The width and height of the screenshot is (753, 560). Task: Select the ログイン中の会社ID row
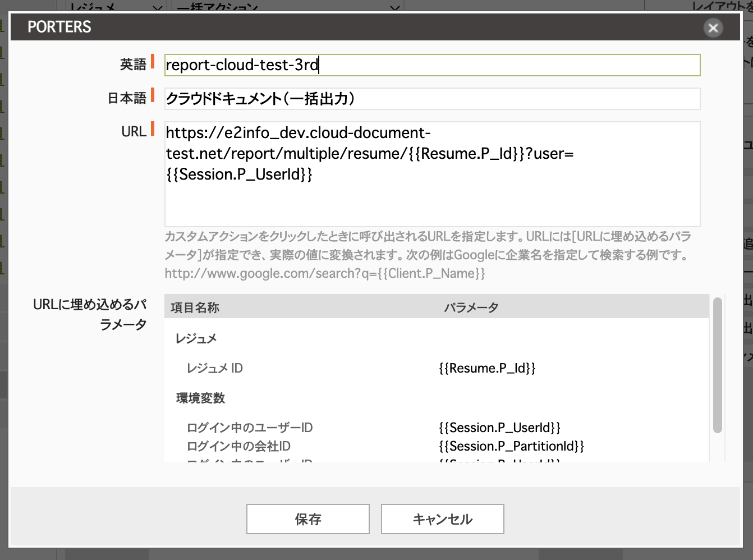pos(238,446)
